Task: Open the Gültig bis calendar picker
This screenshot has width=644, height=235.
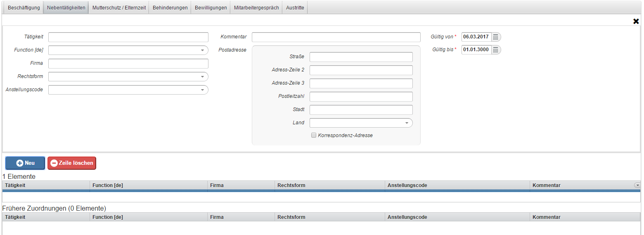Action: tap(496, 50)
